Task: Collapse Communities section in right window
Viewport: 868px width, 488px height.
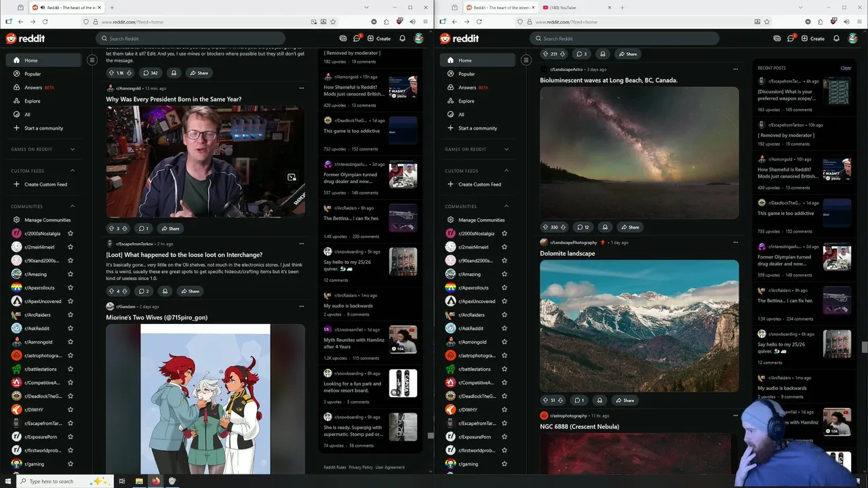Action: [506, 207]
